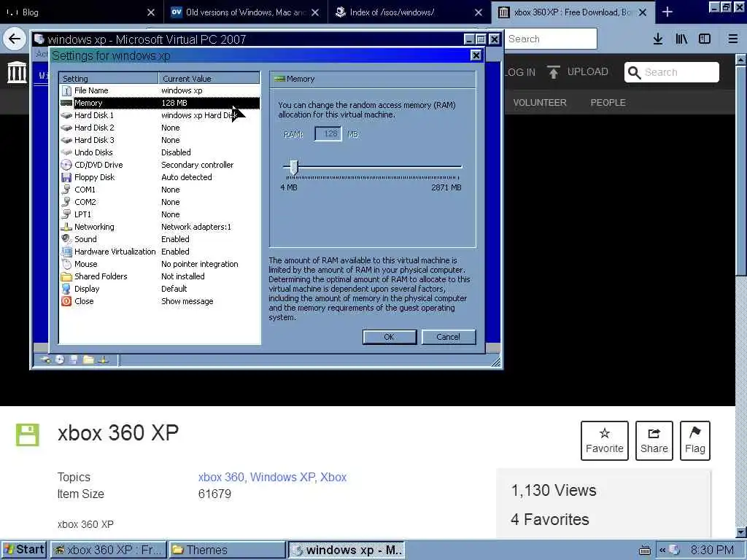
Task: Open Firefox downloads arrow icon
Action: [658, 39]
